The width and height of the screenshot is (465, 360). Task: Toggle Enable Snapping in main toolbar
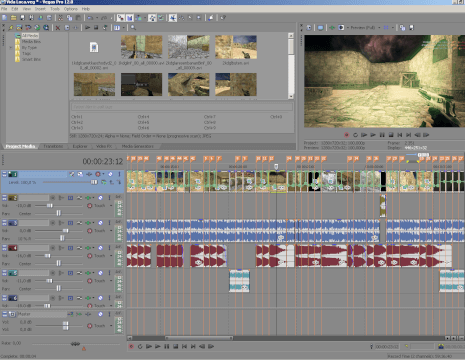coord(120,18)
